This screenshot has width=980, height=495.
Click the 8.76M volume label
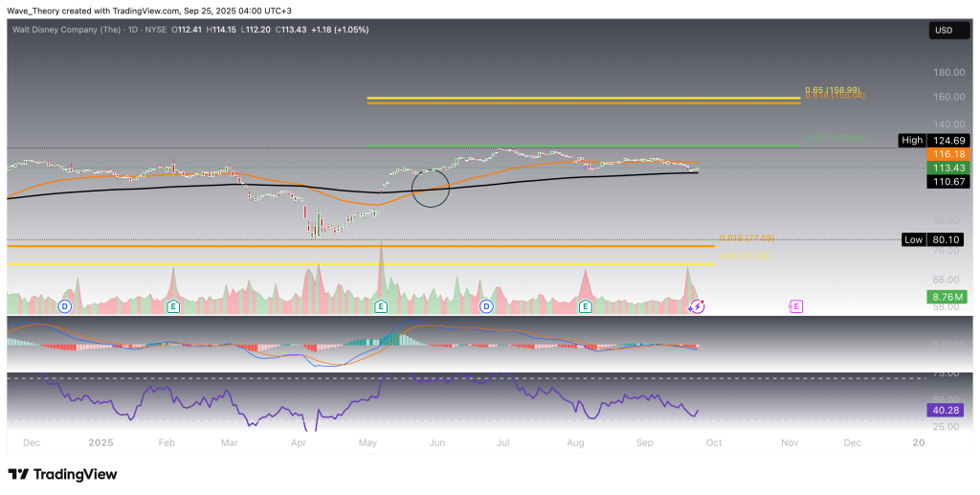tap(948, 297)
